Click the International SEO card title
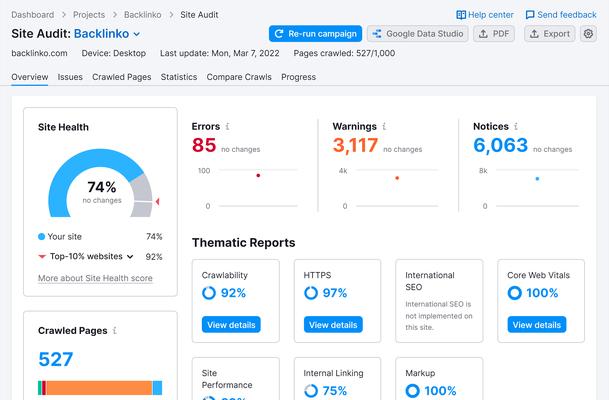This screenshot has width=609, height=400. click(430, 281)
